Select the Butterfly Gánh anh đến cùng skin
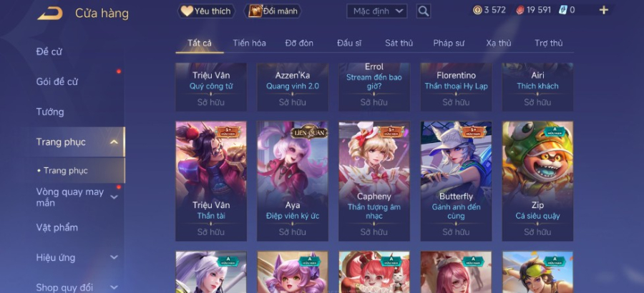This screenshot has width=644, height=293. pos(456,181)
